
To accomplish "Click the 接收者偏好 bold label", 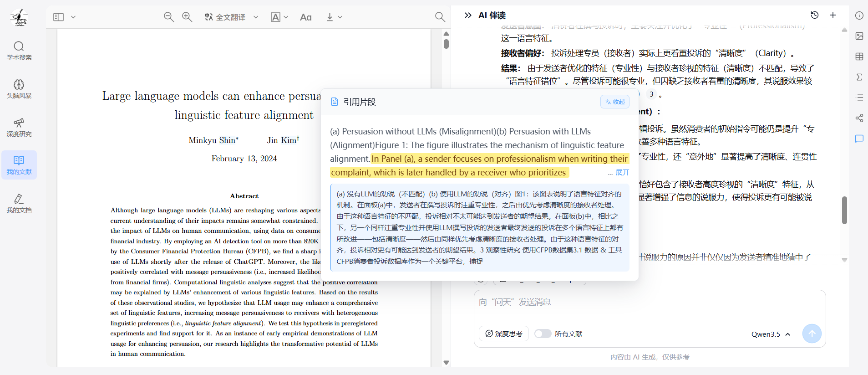I will coord(523,53).
